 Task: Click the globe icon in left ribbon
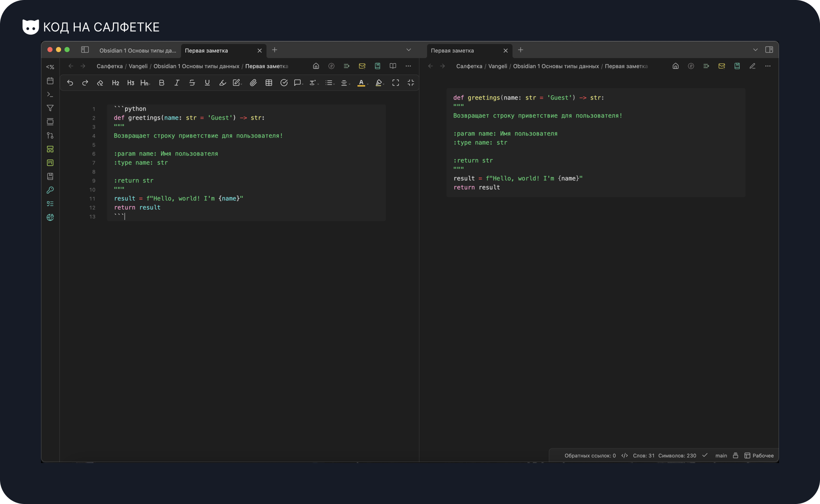point(50,217)
